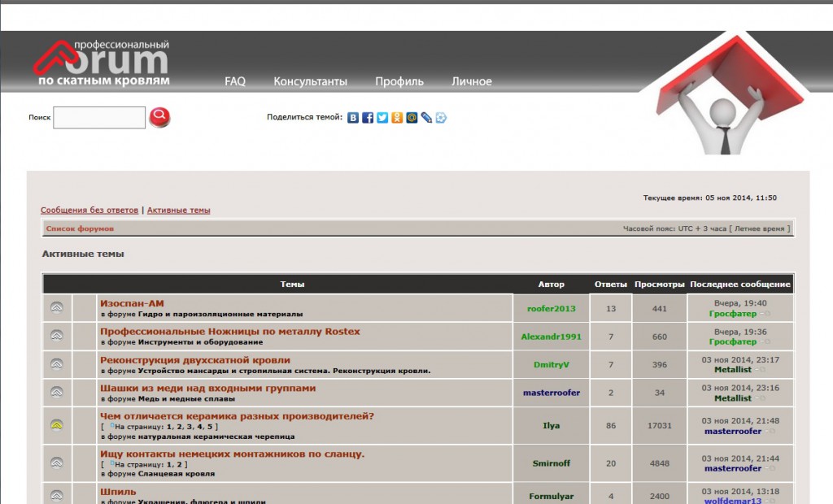Jump to latest post by Гросфатер in Изоспан-АМ
Image resolution: width=833 pixels, height=504 pixels.
765,314
